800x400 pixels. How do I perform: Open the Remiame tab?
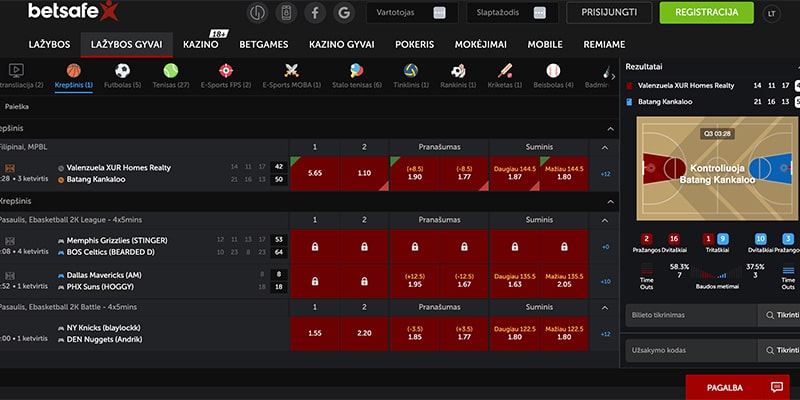604,44
